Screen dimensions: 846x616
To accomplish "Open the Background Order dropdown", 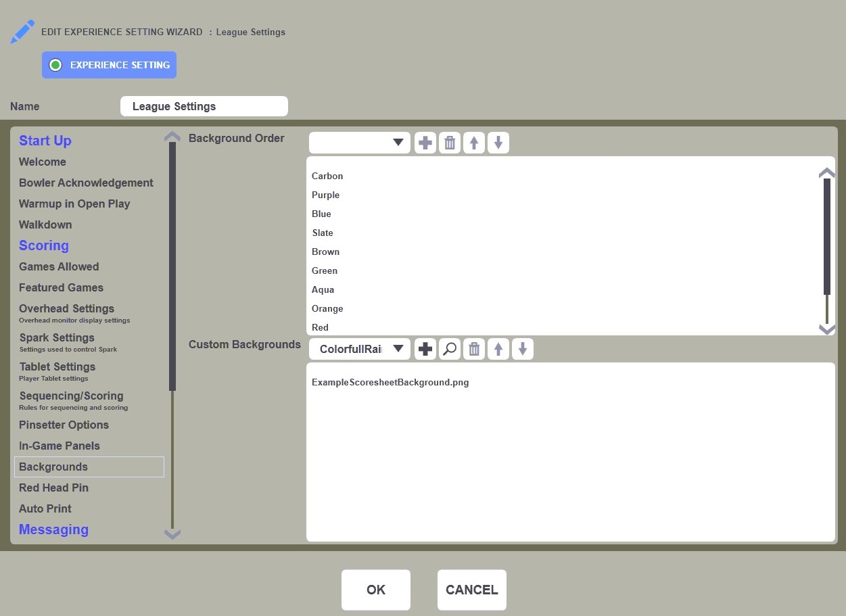I will click(x=360, y=143).
